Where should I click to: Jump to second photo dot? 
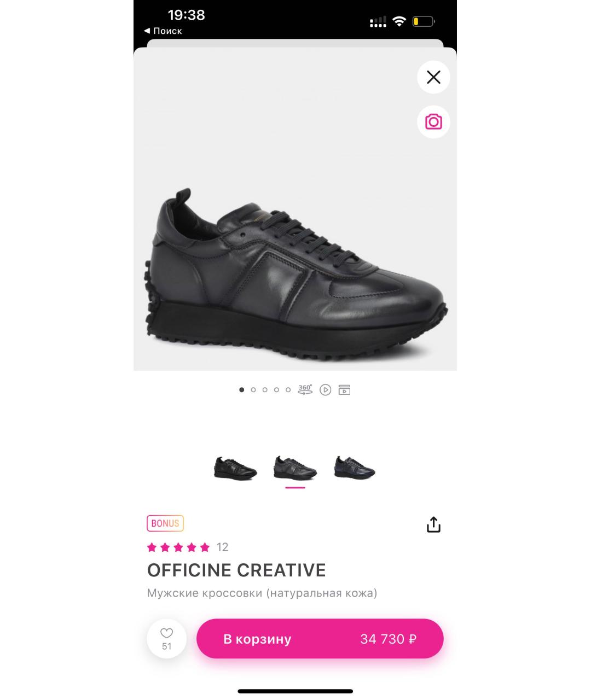click(253, 390)
